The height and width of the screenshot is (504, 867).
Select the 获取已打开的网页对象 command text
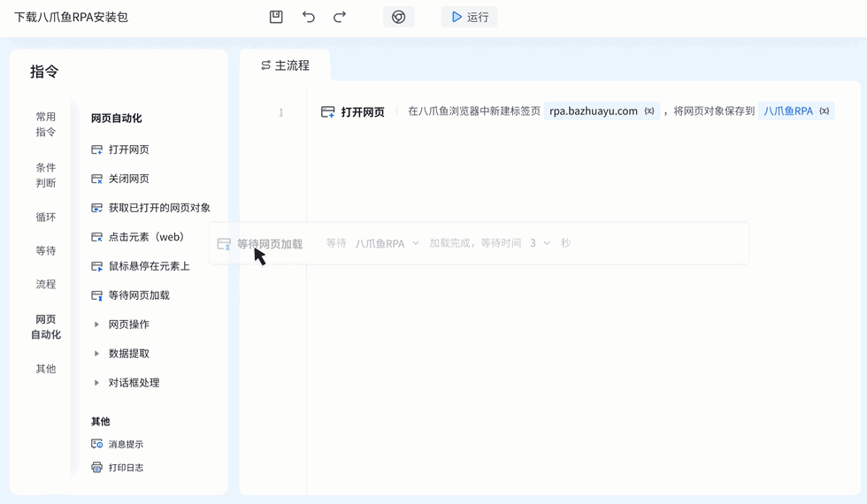click(159, 208)
